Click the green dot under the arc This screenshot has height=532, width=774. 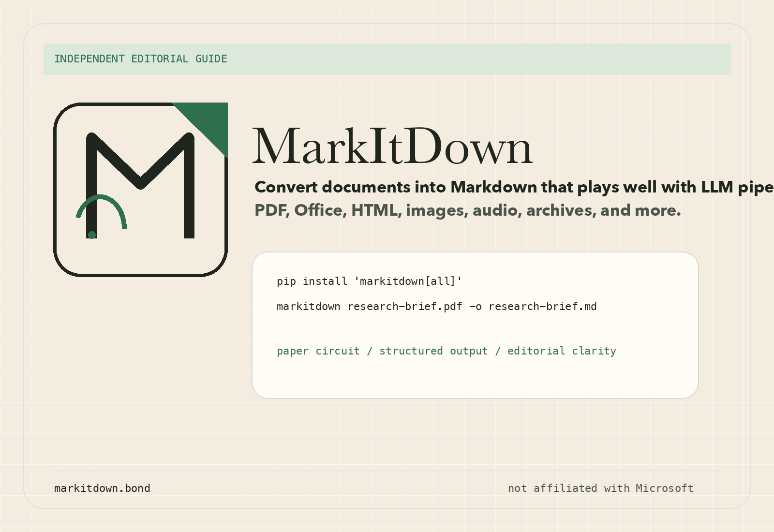point(92,234)
